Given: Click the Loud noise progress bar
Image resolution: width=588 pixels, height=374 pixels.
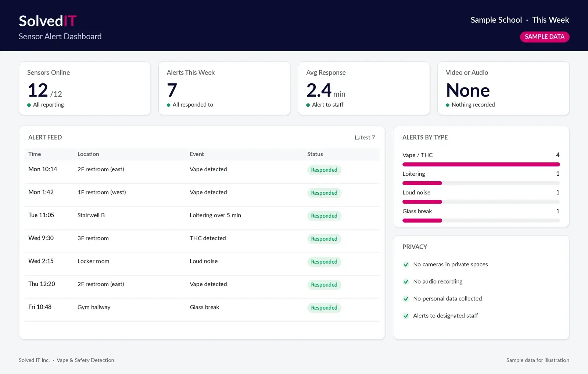Looking at the screenshot, I should tap(481, 202).
